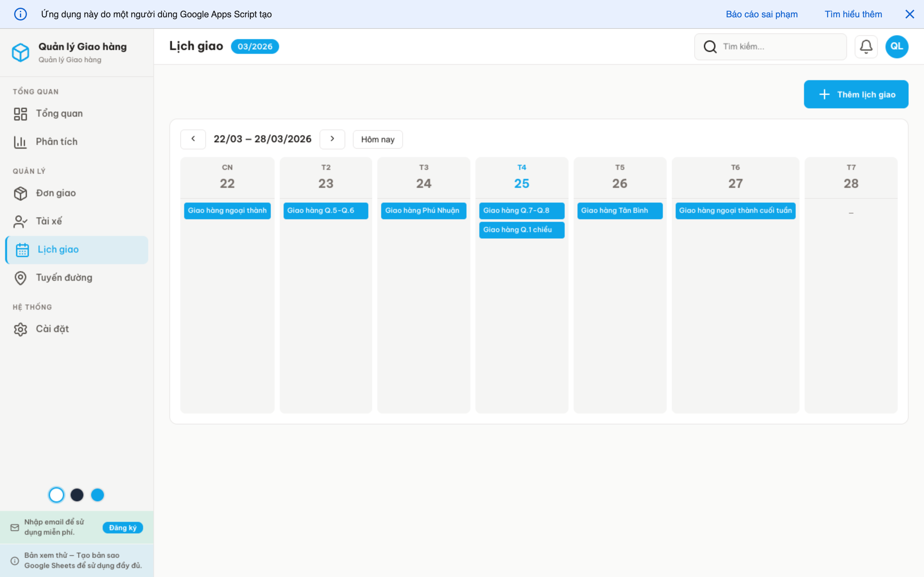This screenshot has height=577, width=924.
Task: Click the notification bell icon
Action: pyautogui.click(x=866, y=46)
